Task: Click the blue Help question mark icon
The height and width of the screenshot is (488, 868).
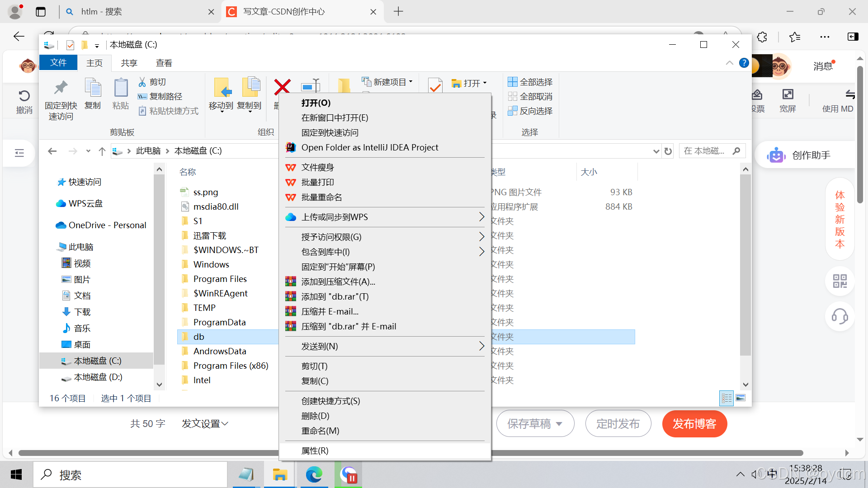Action: click(x=744, y=63)
